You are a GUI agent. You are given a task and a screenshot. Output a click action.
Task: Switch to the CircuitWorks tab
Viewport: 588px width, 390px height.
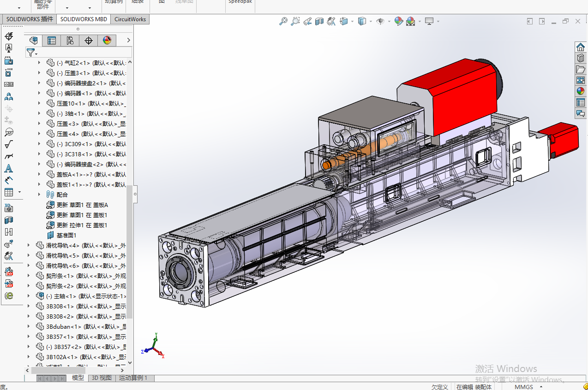click(x=130, y=19)
